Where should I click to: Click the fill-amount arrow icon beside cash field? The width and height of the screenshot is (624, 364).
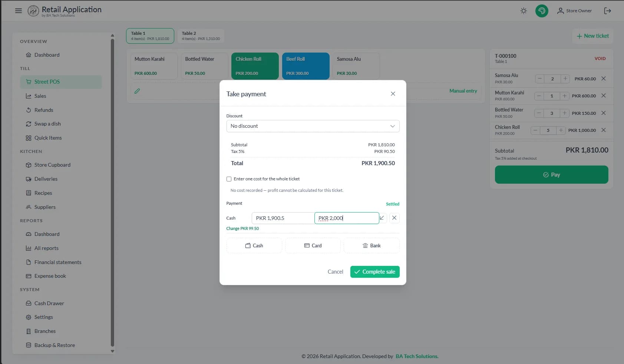coord(382,218)
